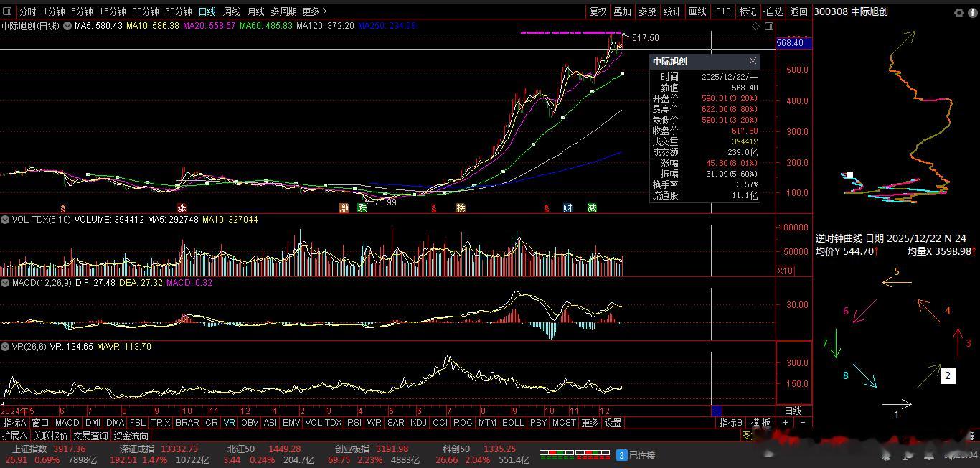The image size is (980, 468).
Task: Click the 窗口 button in indicator bar
Action: tap(40, 423)
